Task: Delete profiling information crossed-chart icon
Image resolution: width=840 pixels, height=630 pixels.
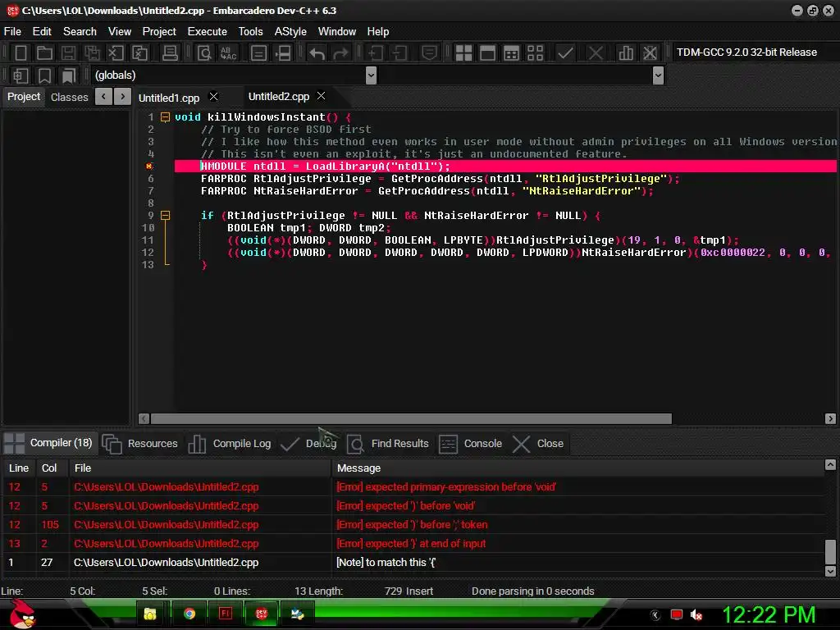Action: (x=650, y=52)
